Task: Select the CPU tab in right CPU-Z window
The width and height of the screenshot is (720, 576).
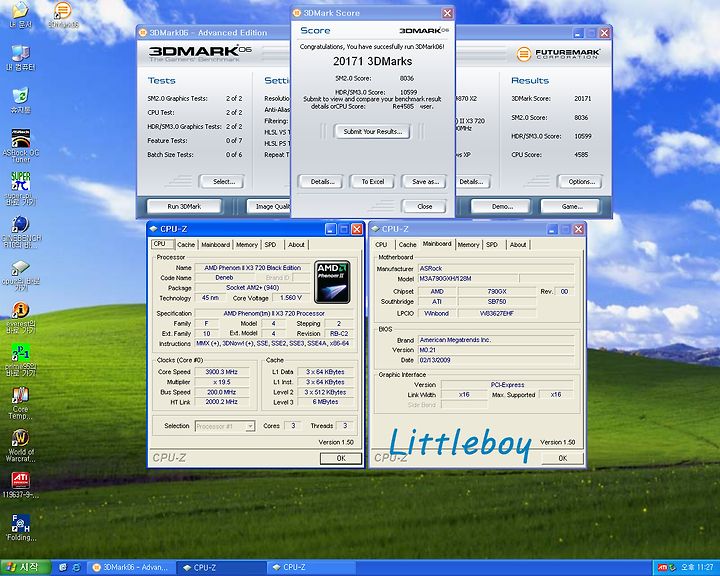Action: (x=381, y=245)
